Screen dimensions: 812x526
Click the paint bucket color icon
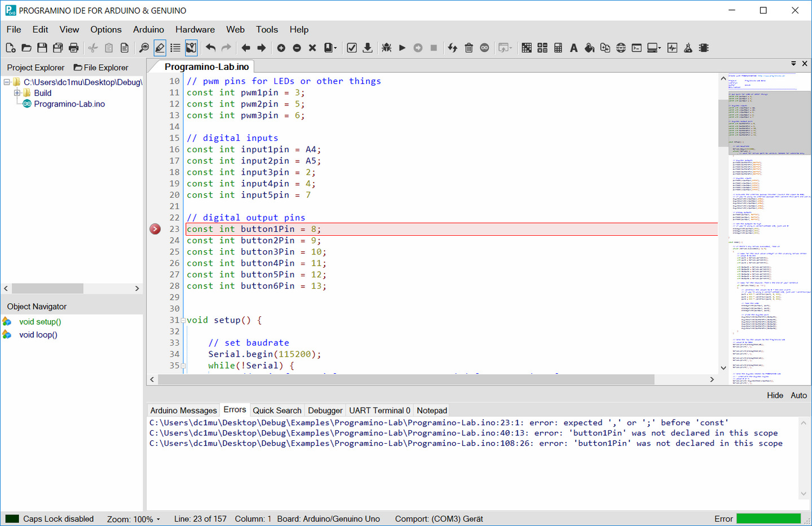click(589, 48)
